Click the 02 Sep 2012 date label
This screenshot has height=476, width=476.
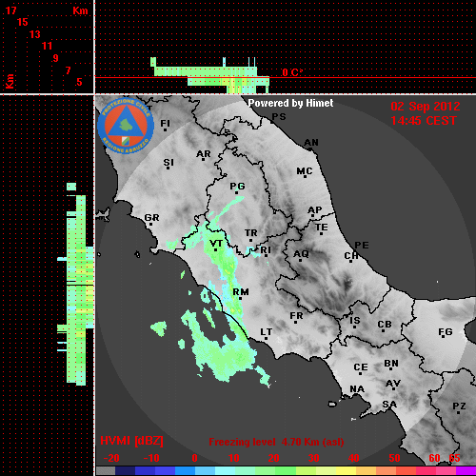426,107
